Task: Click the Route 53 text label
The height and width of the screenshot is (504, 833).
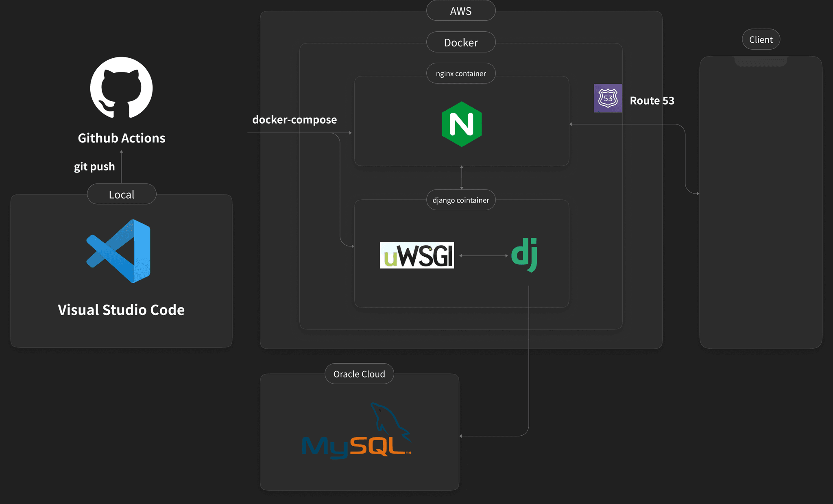Action: (x=652, y=100)
